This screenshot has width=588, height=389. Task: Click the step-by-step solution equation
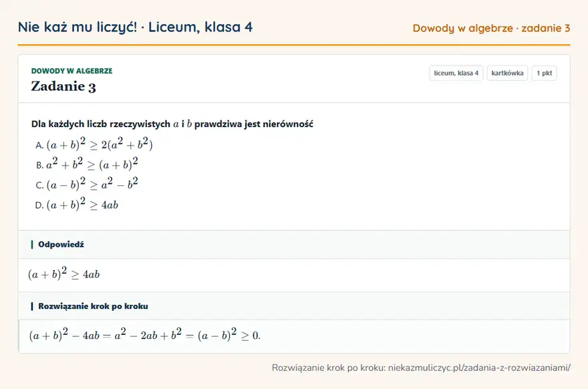(145, 335)
